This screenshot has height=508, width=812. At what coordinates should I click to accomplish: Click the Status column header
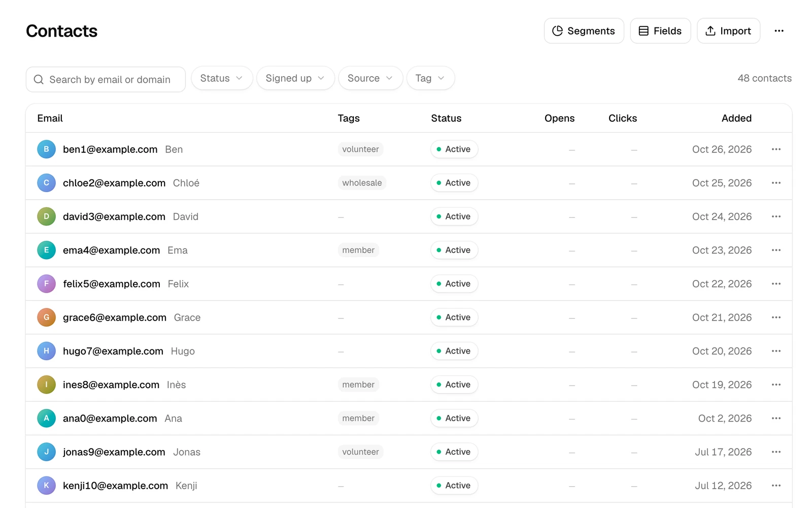coord(446,118)
